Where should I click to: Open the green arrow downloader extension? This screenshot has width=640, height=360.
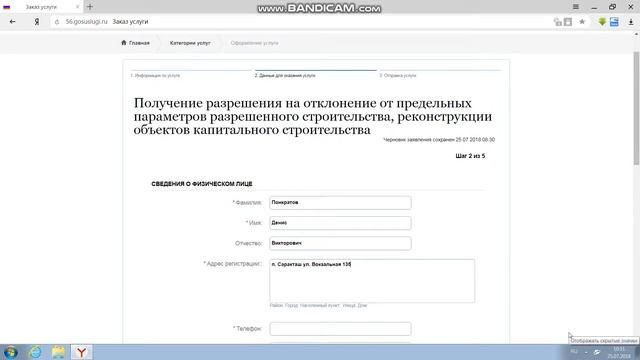pos(602,22)
